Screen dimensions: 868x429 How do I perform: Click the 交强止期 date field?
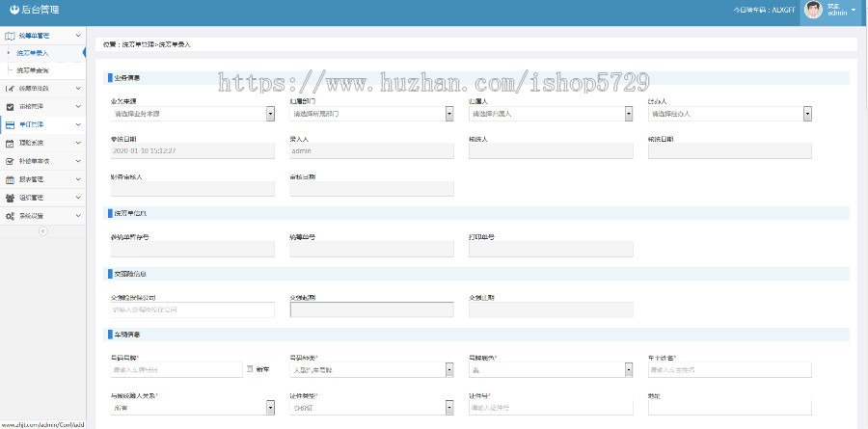point(551,309)
